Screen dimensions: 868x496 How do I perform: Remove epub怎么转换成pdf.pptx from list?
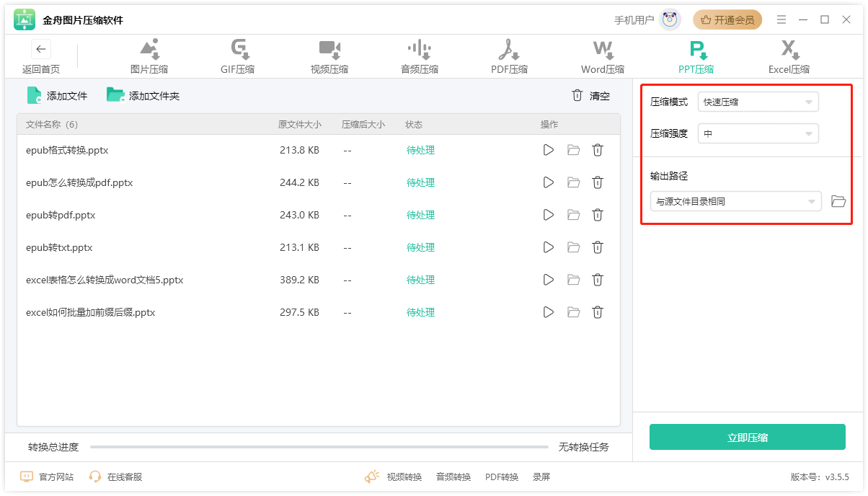pyautogui.click(x=598, y=182)
